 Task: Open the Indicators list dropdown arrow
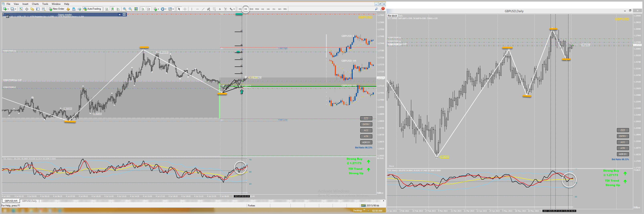(x=158, y=9)
